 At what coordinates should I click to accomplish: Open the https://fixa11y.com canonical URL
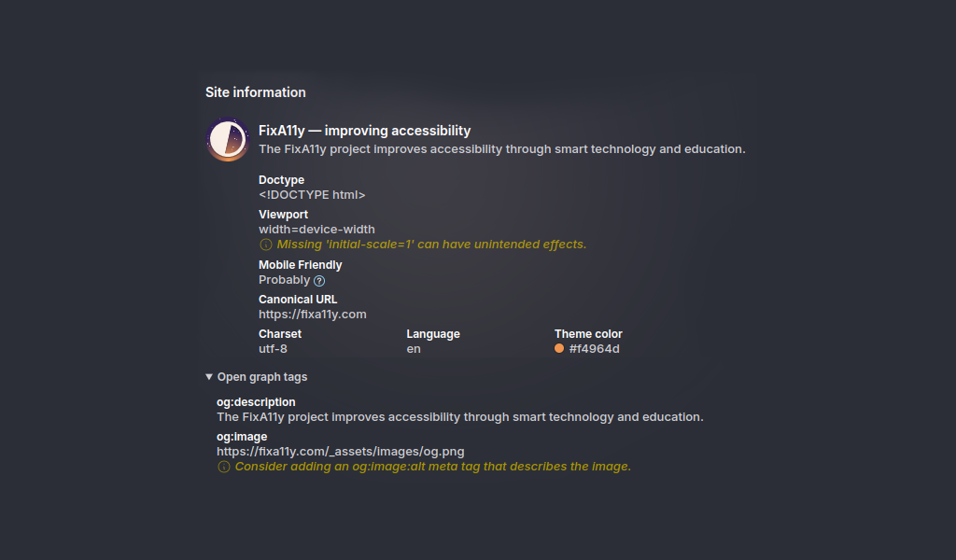pos(312,315)
